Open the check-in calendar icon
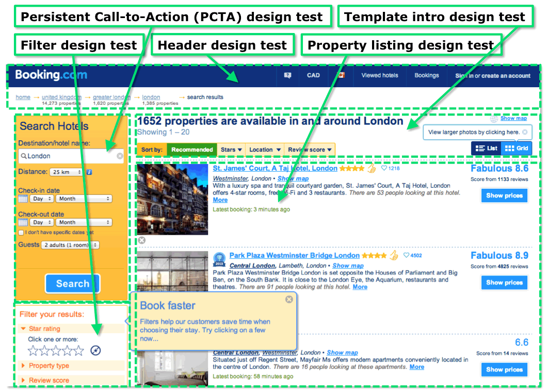Viewport: 548px width, 392px height. (23, 199)
